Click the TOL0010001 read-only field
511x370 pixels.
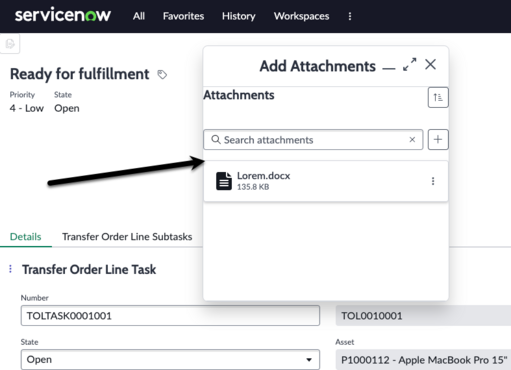coord(423,315)
